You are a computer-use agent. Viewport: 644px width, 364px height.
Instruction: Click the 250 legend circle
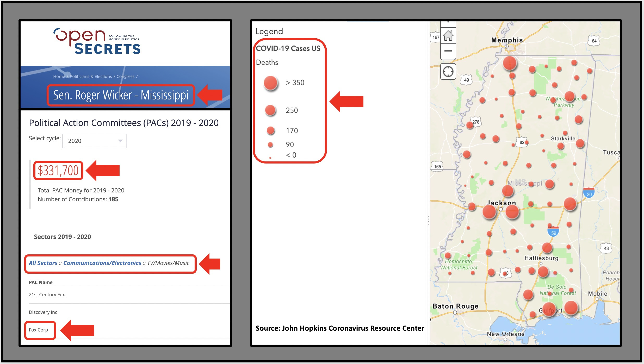(270, 110)
